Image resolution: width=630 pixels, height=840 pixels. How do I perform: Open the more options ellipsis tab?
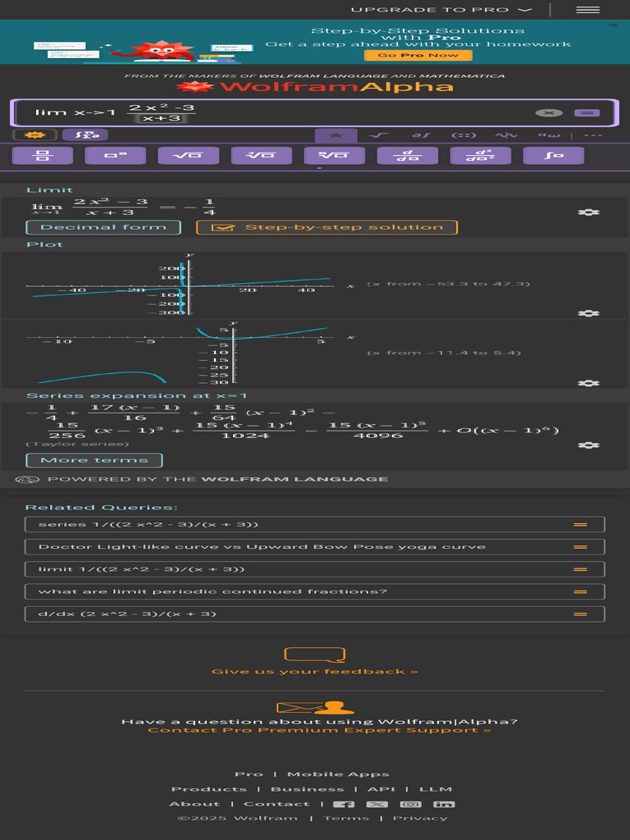tap(593, 135)
